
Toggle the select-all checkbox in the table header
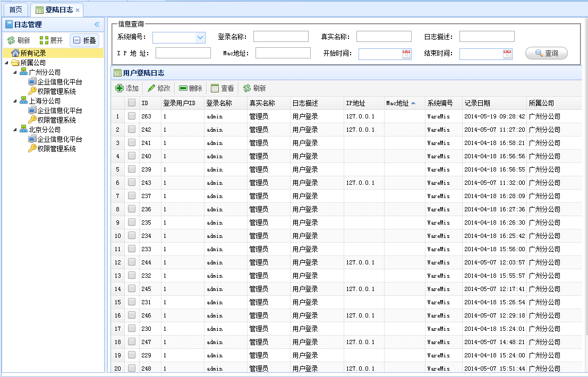coord(132,102)
